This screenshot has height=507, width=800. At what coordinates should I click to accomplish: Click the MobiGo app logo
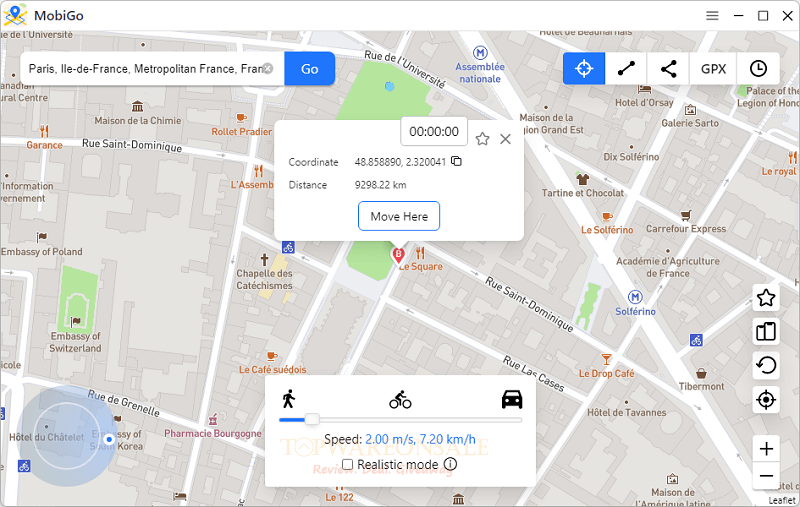click(15, 15)
